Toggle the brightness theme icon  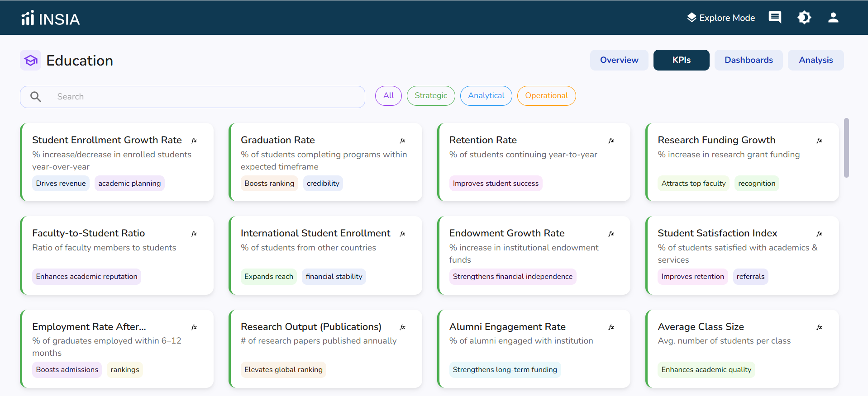click(804, 18)
